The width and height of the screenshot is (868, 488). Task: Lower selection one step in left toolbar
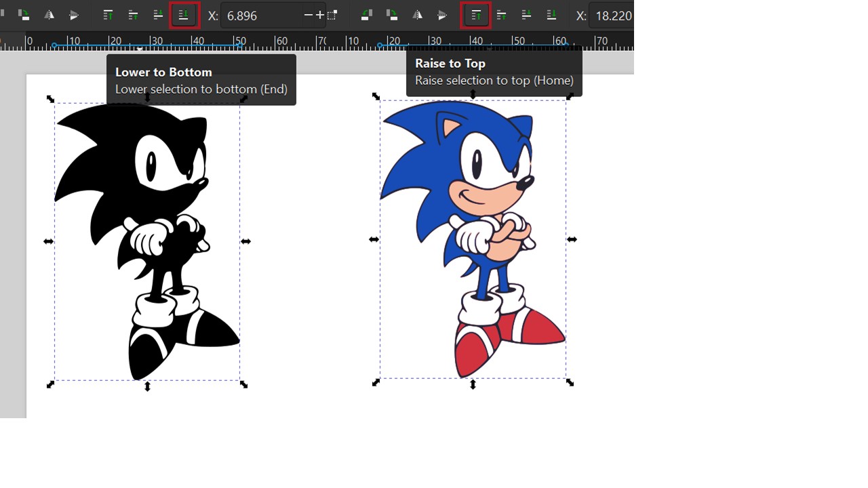tap(158, 15)
